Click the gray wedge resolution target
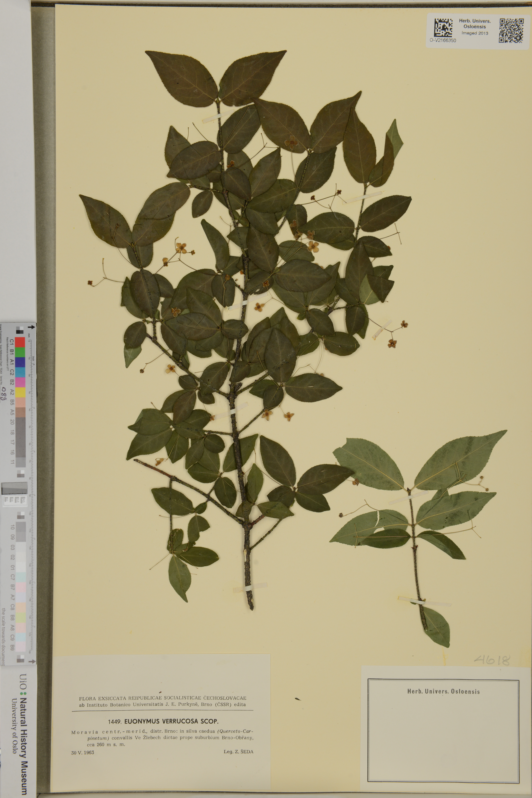 [x=14, y=488]
